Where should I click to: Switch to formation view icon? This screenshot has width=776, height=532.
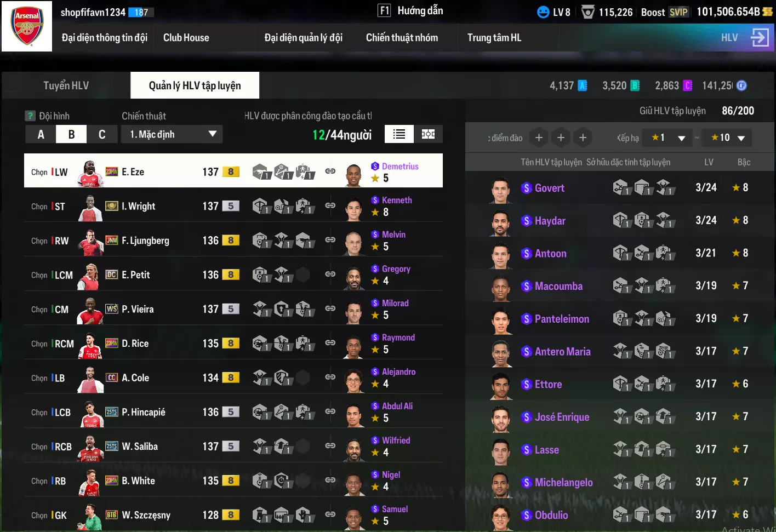click(x=428, y=134)
